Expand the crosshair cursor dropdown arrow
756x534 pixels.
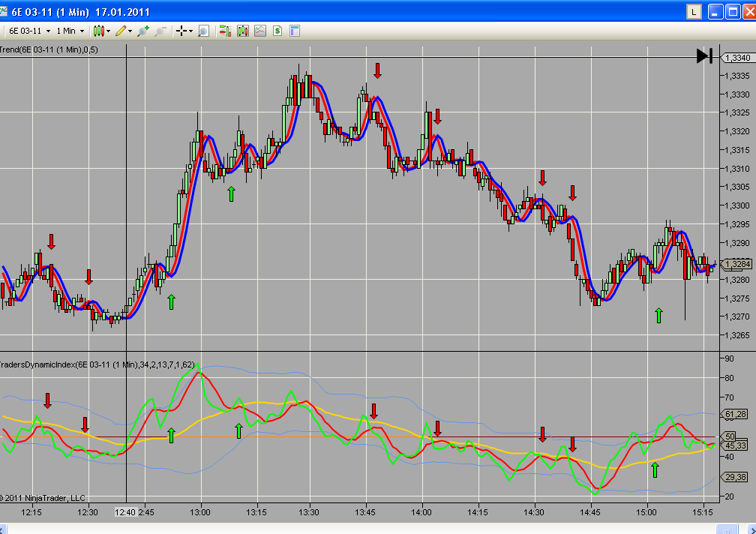[191, 31]
